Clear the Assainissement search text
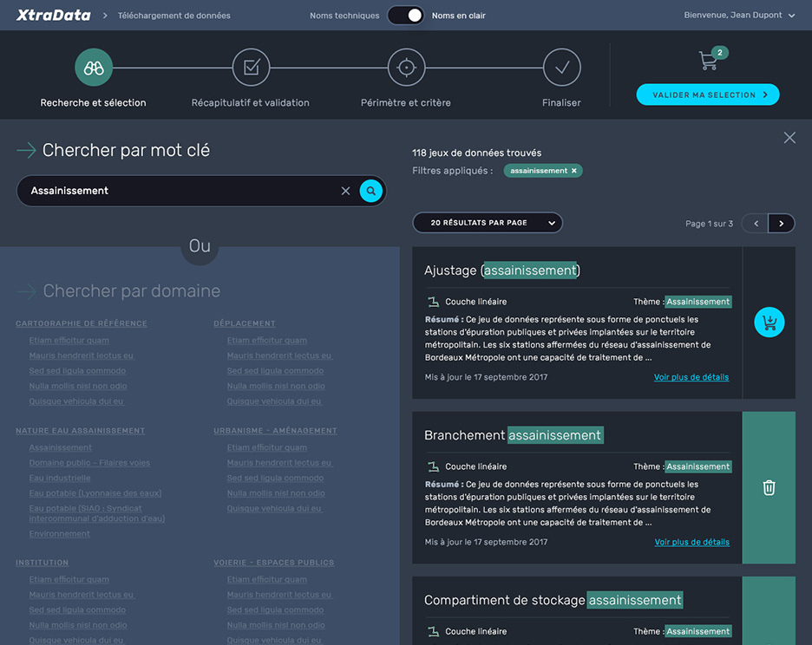This screenshot has width=812, height=645. [345, 191]
